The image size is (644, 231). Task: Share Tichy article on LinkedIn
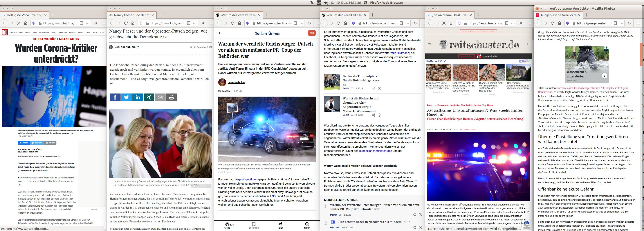point(138,97)
